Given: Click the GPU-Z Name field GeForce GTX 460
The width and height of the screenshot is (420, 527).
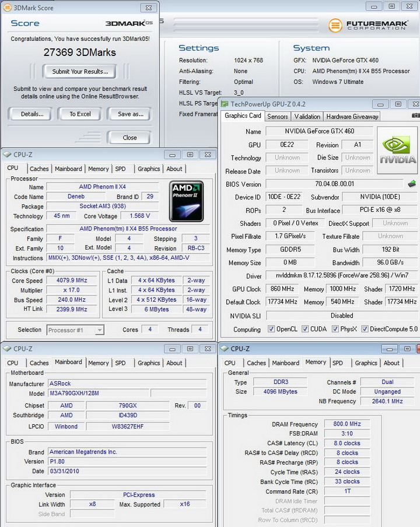Looking at the screenshot, I should coord(319,131).
